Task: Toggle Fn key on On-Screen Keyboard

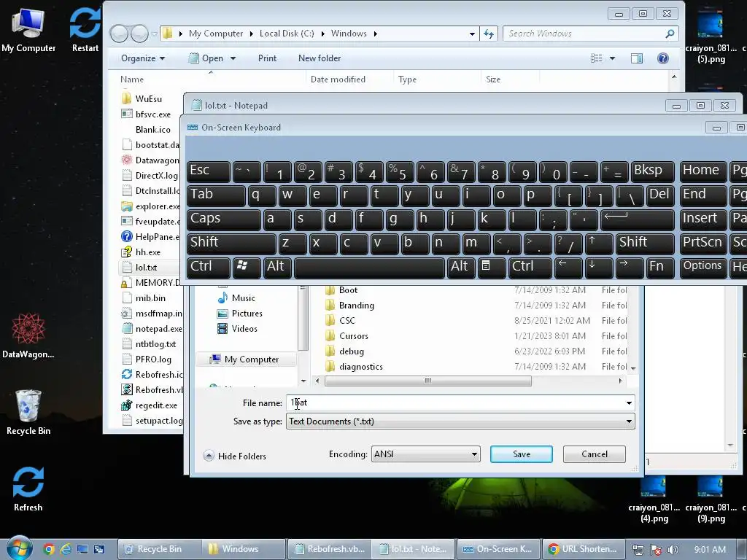Action: [x=660, y=267]
